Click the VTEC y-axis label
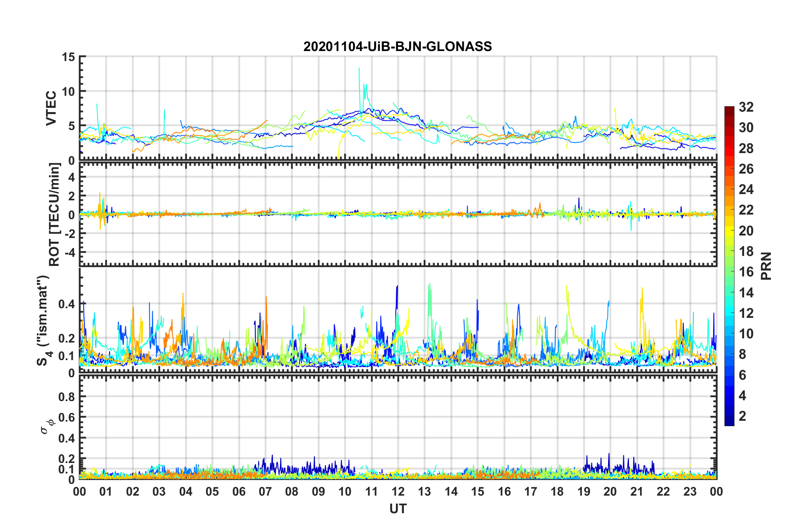The height and width of the screenshot is (532, 796). tap(51, 108)
